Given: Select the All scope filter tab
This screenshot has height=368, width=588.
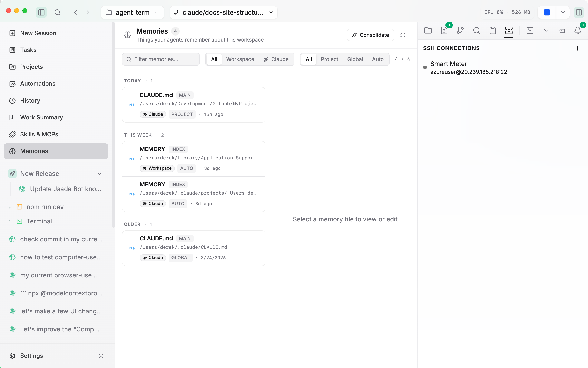Looking at the screenshot, I should pyautogui.click(x=308, y=59).
